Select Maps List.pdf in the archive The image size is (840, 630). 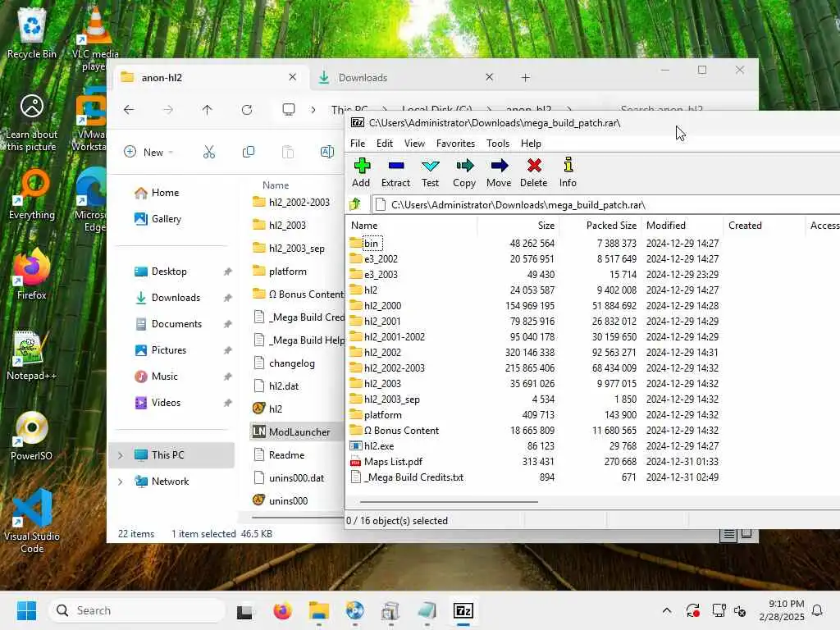point(393,462)
